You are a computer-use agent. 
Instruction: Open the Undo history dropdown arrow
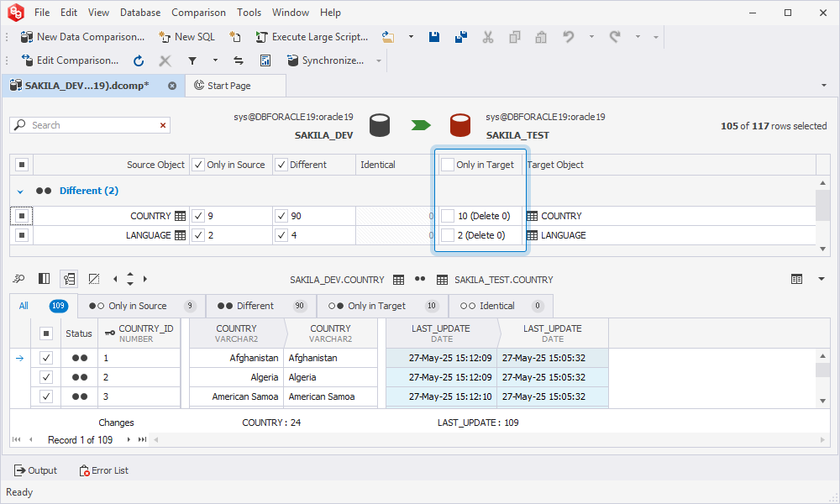(x=591, y=37)
